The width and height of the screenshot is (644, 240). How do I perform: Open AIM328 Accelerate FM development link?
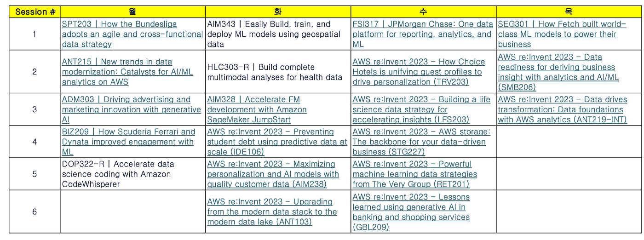[257, 109]
